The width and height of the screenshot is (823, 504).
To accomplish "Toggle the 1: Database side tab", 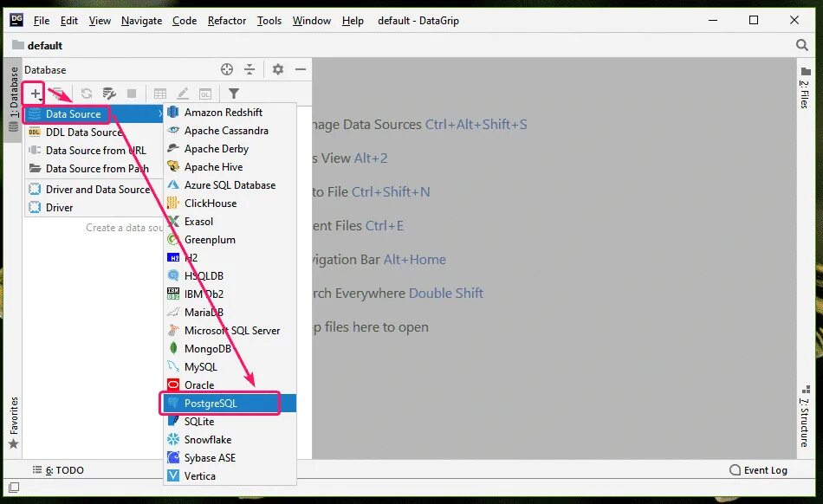I will point(14,100).
